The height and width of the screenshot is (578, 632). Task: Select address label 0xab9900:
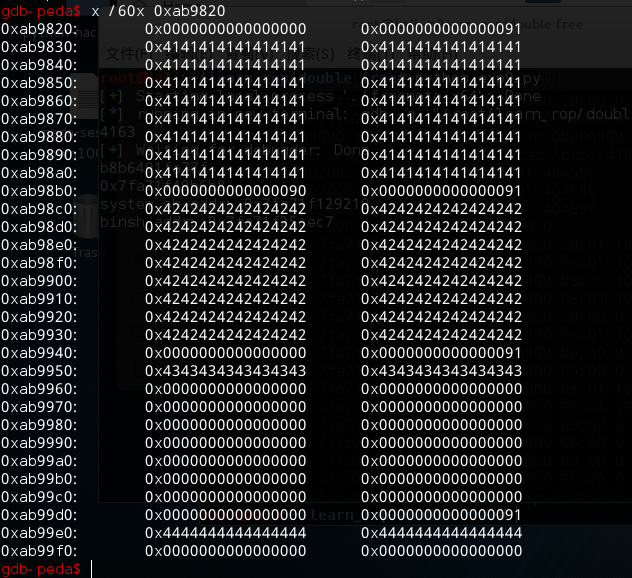click(39, 281)
